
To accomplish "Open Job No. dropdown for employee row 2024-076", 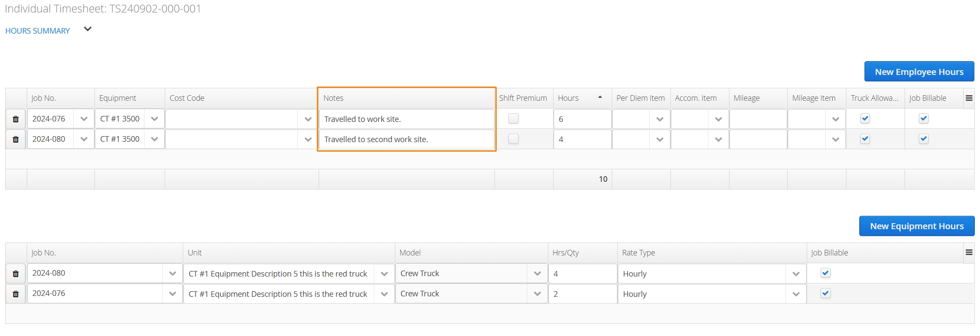I will (84, 119).
